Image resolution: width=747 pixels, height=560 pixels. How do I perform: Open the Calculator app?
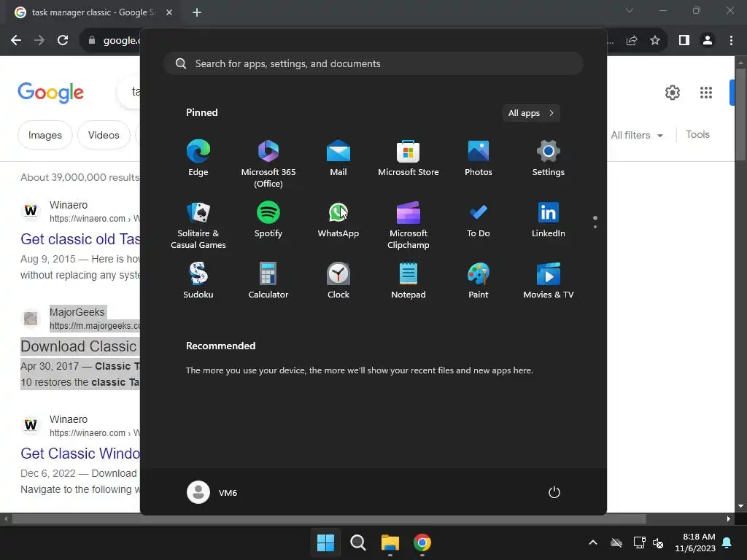[x=268, y=281]
